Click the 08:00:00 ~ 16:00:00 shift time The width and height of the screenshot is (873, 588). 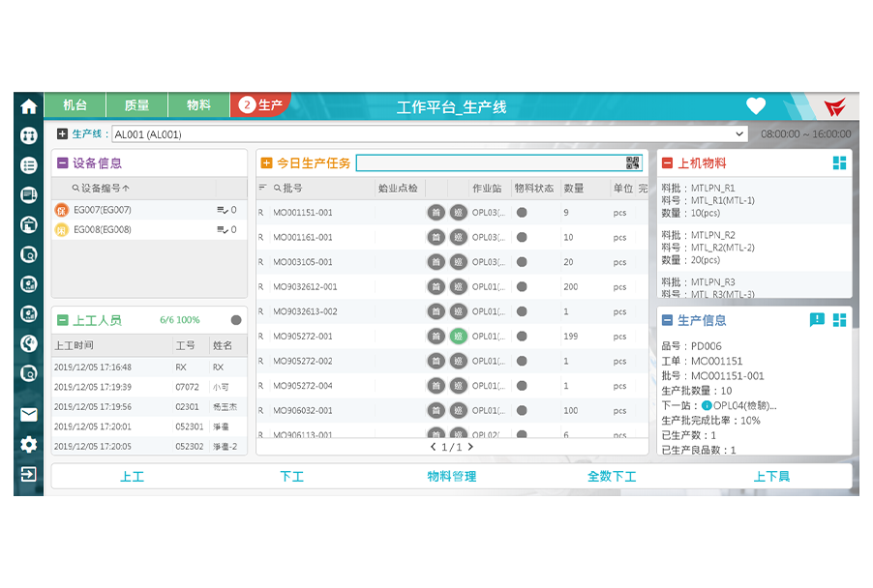[x=805, y=134]
